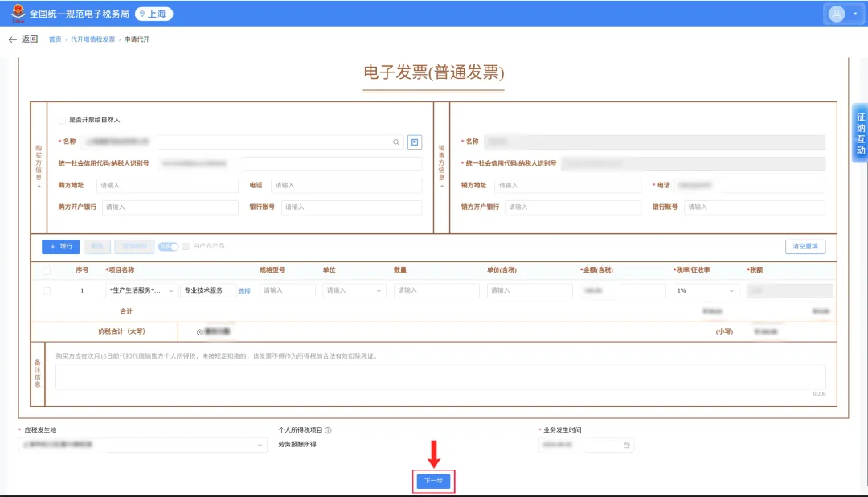Viewport: 868px width, 497px height.
Task: Click the buyer 电话 input field
Action: [x=346, y=185]
